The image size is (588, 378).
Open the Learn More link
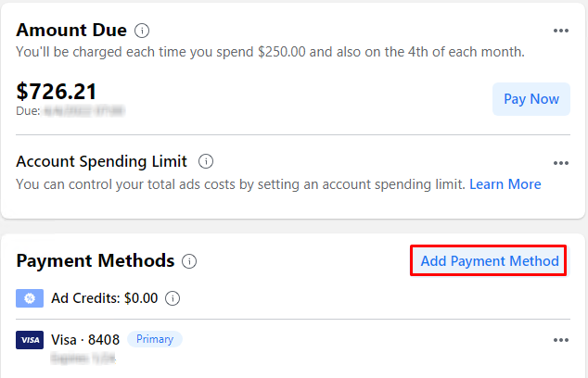pos(505,184)
